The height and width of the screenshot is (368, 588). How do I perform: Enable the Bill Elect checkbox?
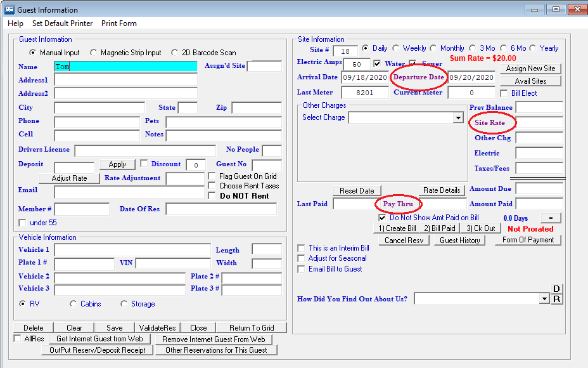(504, 93)
